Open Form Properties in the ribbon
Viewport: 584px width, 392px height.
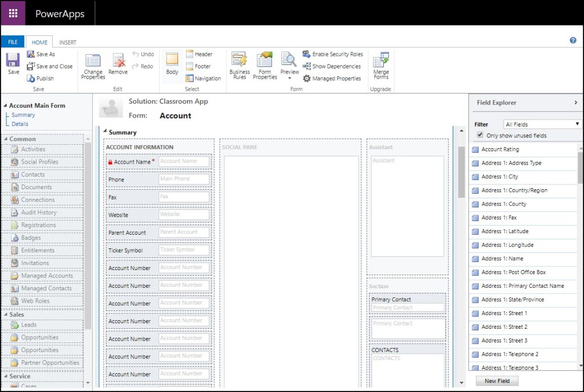tap(265, 60)
